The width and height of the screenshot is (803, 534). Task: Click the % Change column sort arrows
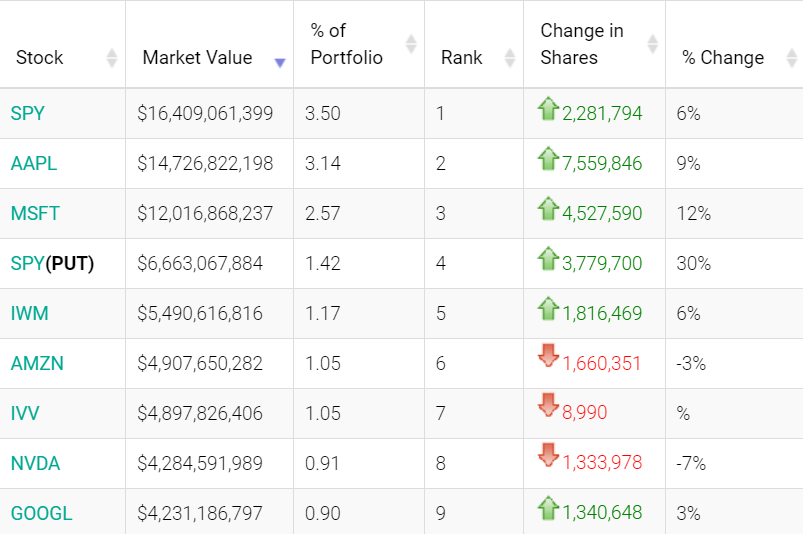click(792, 57)
